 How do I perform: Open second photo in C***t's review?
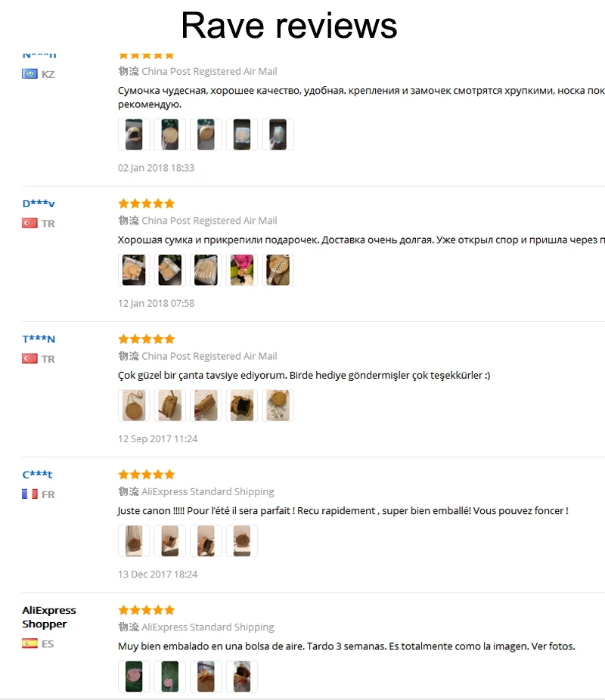click(x=170, y=540)
